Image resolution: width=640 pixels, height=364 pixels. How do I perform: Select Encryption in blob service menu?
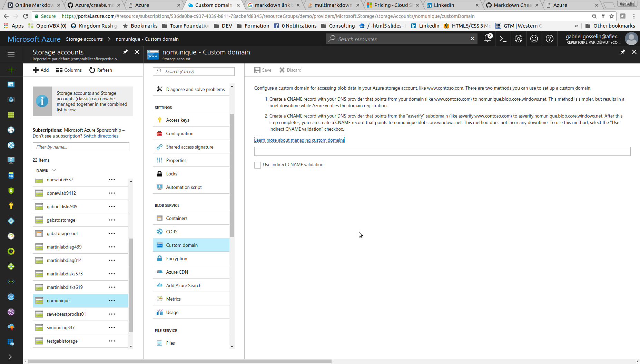[x=177, y=259]
